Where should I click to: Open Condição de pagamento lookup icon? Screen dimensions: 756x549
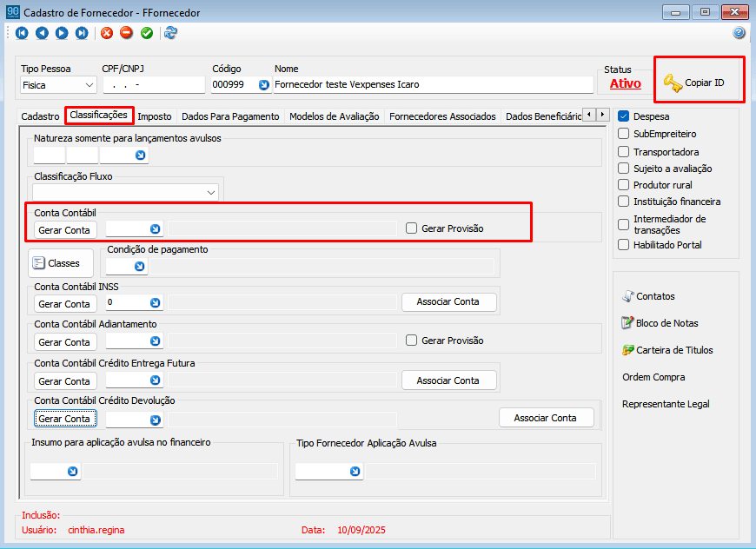click(x=139, y=266)
